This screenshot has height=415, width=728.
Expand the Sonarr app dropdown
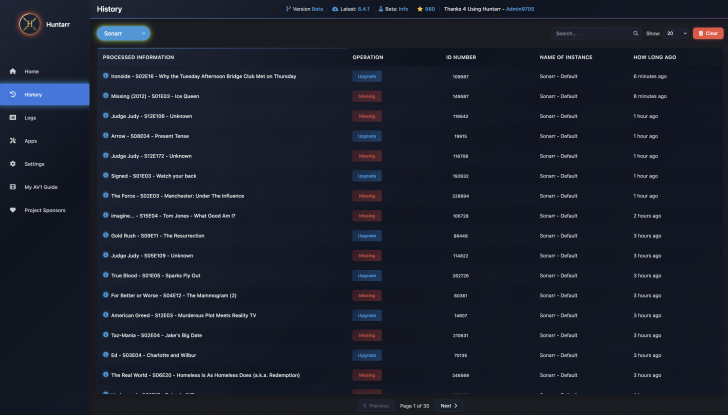click(x=124, y=33)
